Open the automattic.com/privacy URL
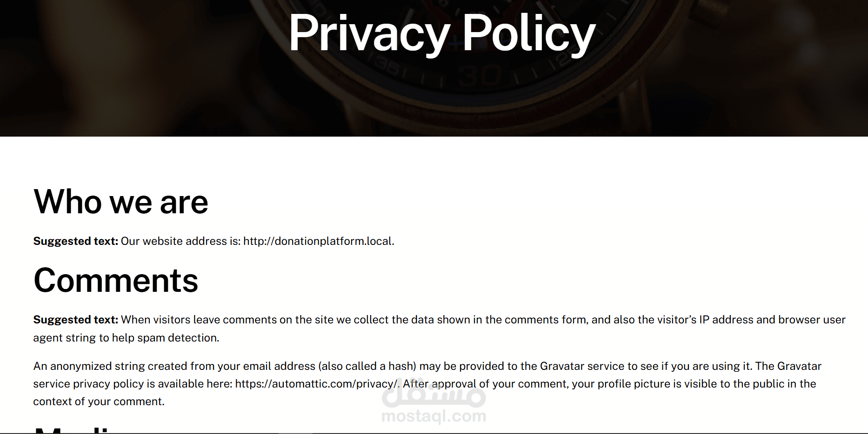Image resolution: width=868 pixels, height=434 pixels. pyautogui.click(x=316, y=384)
